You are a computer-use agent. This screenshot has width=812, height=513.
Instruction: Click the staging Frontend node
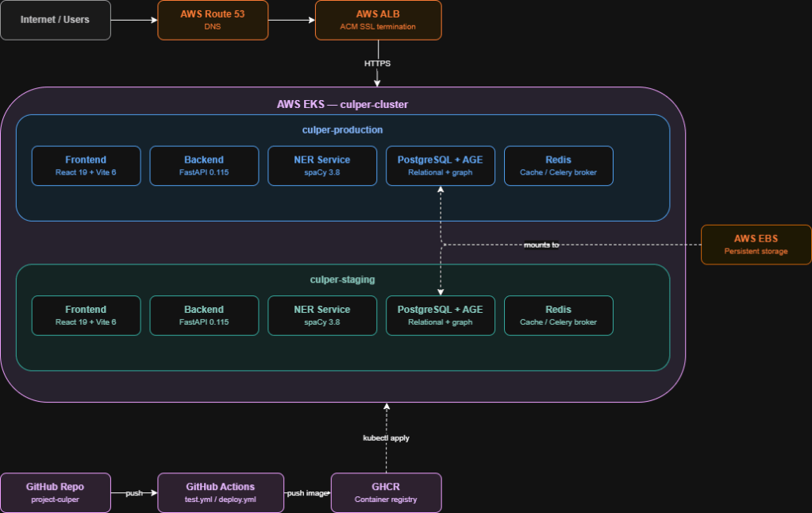tap(86, 315)
